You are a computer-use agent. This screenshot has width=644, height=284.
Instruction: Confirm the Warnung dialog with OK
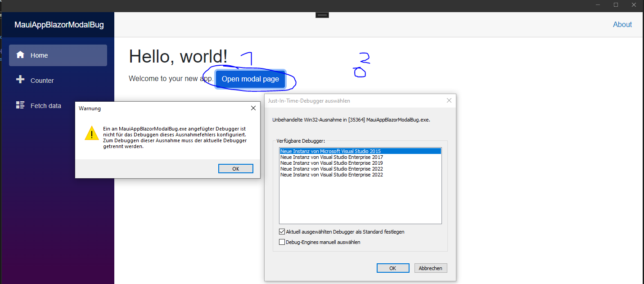(x=236, y=169)
